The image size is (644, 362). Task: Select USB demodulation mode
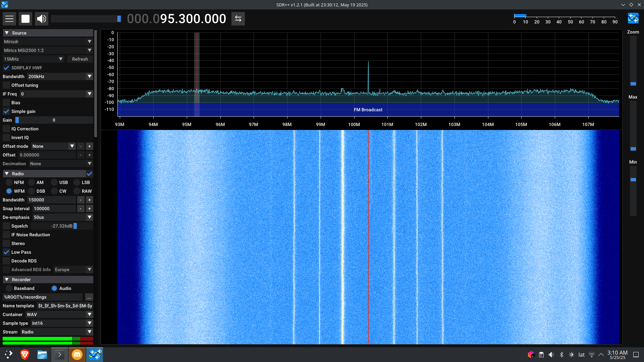54,182
